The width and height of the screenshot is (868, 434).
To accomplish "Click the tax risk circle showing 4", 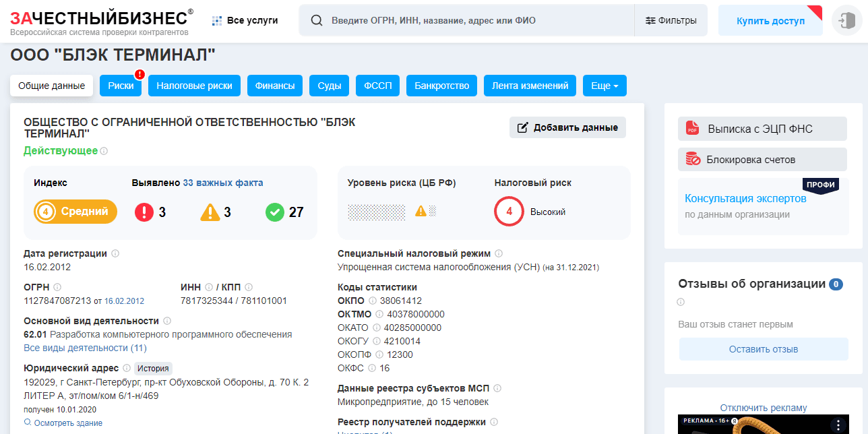I will pyautogui.click(x=509, y=212).
